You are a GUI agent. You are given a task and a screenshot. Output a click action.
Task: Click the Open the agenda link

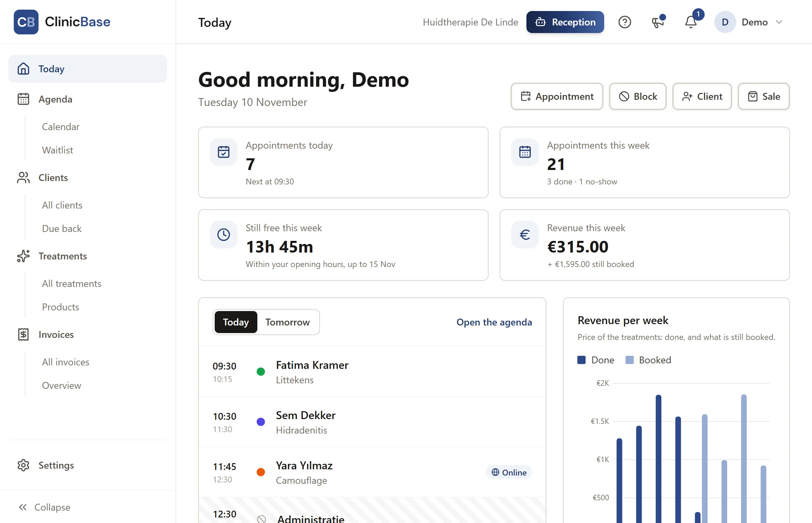coord(494,322)
